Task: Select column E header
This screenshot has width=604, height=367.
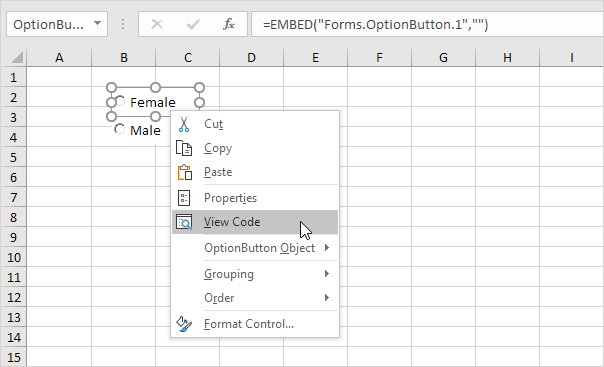Action: tap(315, 57)
